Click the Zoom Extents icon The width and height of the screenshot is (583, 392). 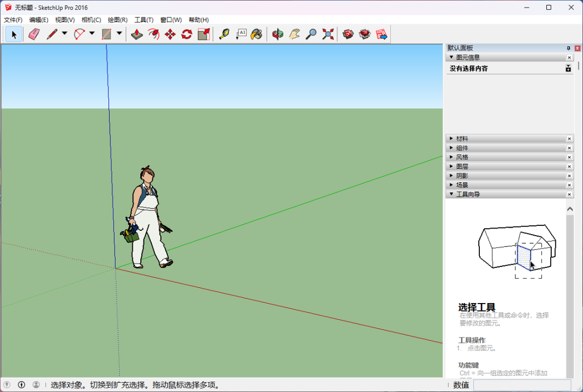pyautogui.click(x=328, y=35)
